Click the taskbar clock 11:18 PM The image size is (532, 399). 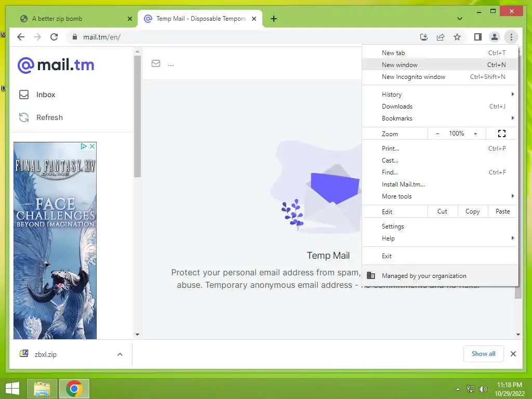tap(510, 385)
